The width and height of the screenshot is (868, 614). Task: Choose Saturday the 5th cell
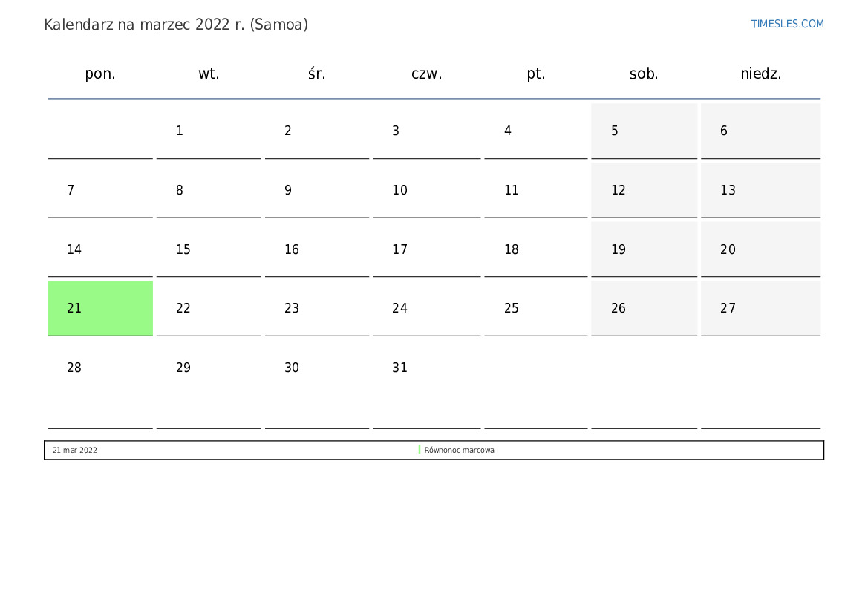(x=644, y=131)
